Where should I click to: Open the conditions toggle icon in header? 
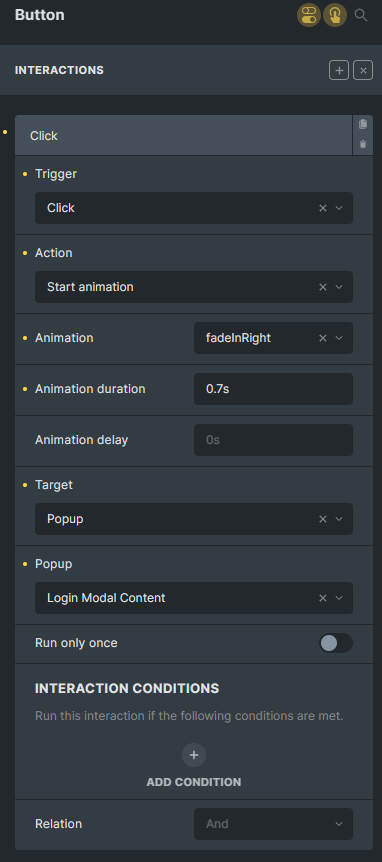pos(309,15)
